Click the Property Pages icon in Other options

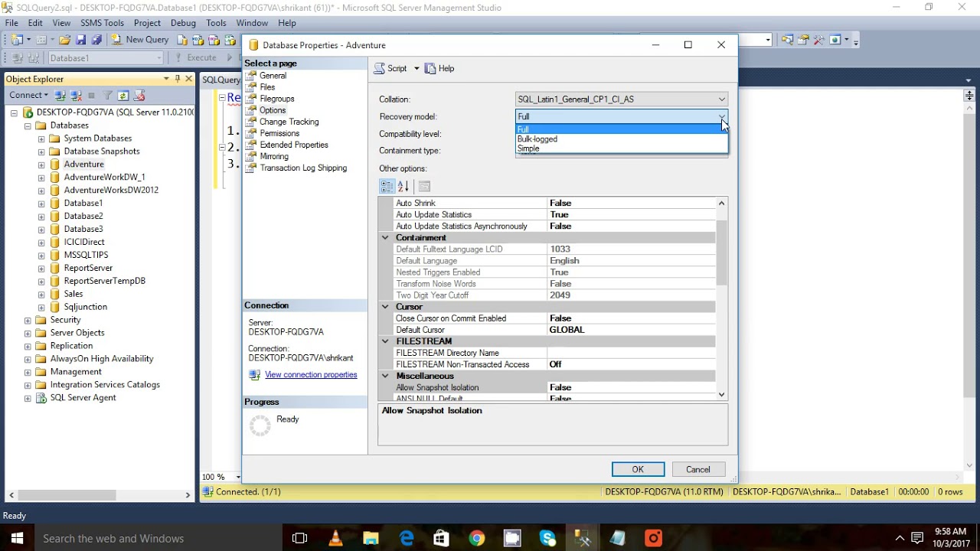point(424,186)
